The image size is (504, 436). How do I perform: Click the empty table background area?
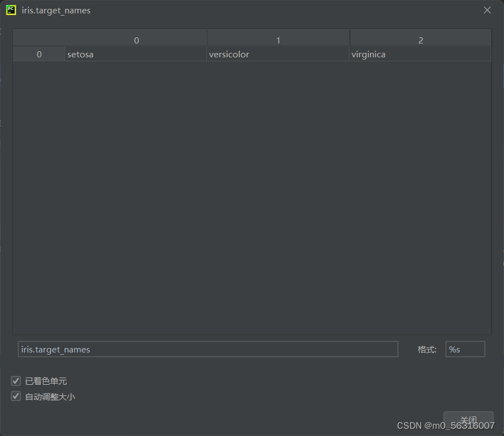coord(250,195)
